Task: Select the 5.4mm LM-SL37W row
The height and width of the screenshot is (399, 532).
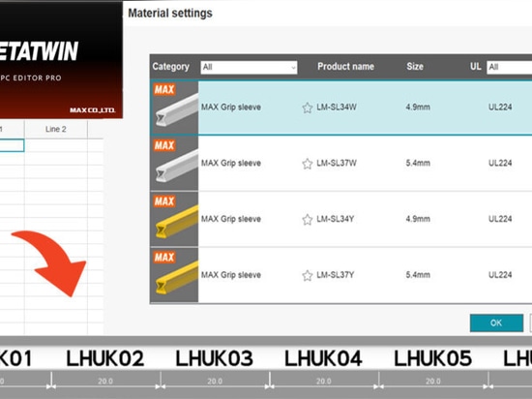Action: pos(341,164)
